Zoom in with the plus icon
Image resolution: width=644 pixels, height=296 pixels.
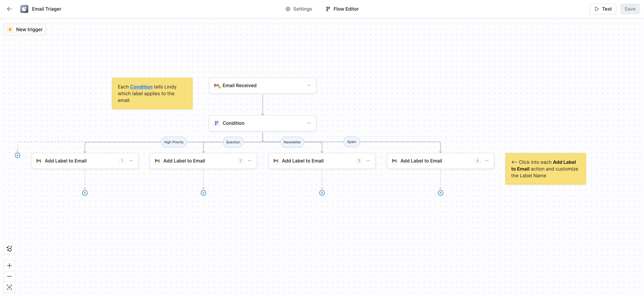9,266
